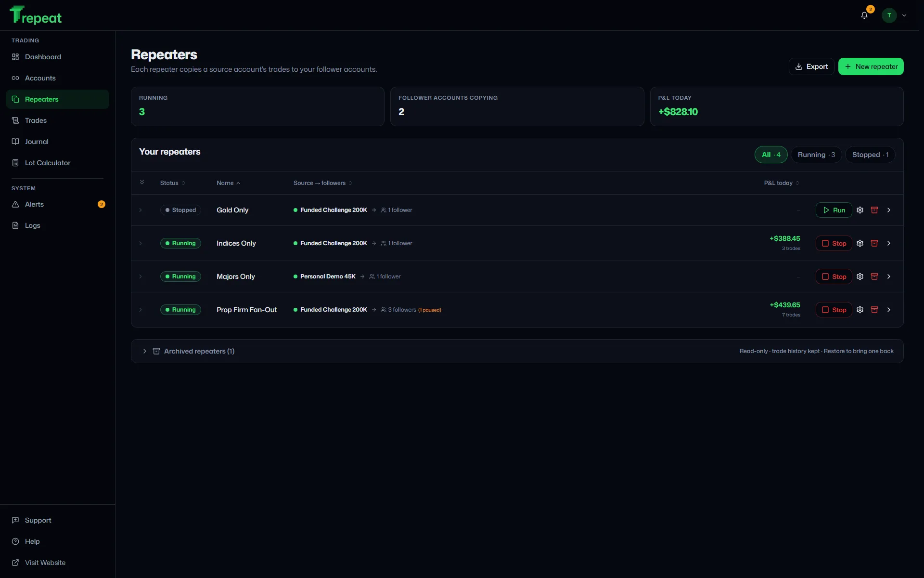The image size is (924, 578).
Task: Expand the Indices Only row
Action: [x=141, y=243]
